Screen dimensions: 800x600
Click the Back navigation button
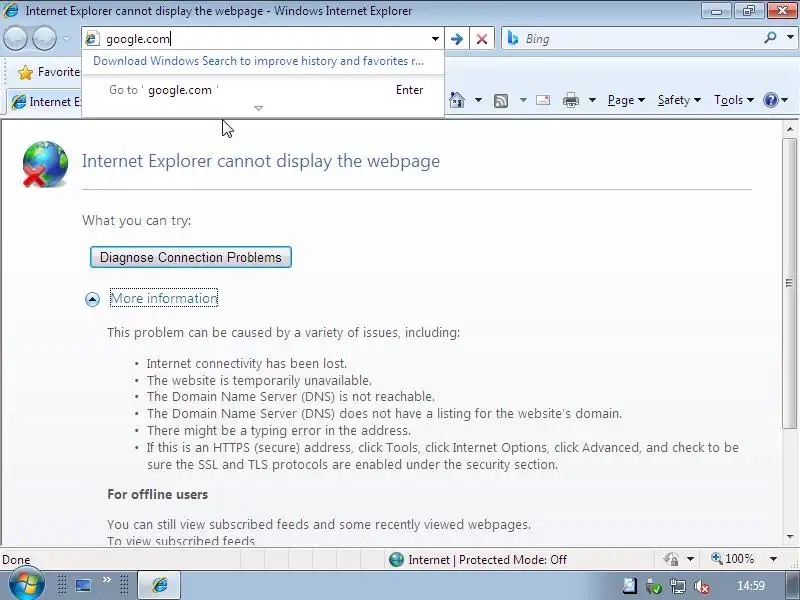click(x=15, y=39)
